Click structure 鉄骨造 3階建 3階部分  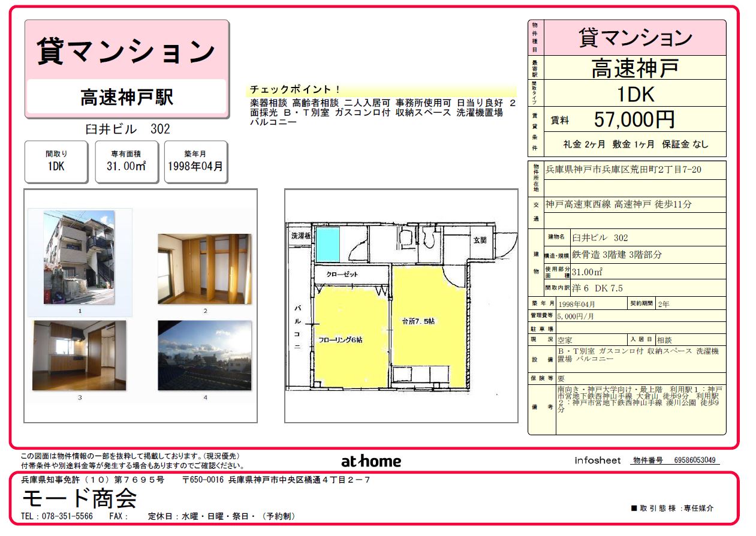pos(617,255)
